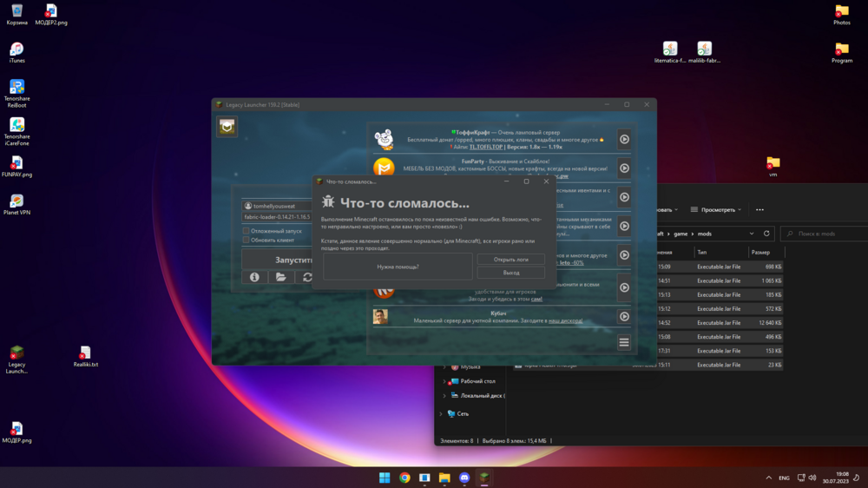Screen dimensions: 868x488
Task: Click the FunParty server logo
Action: click(384, 168)
